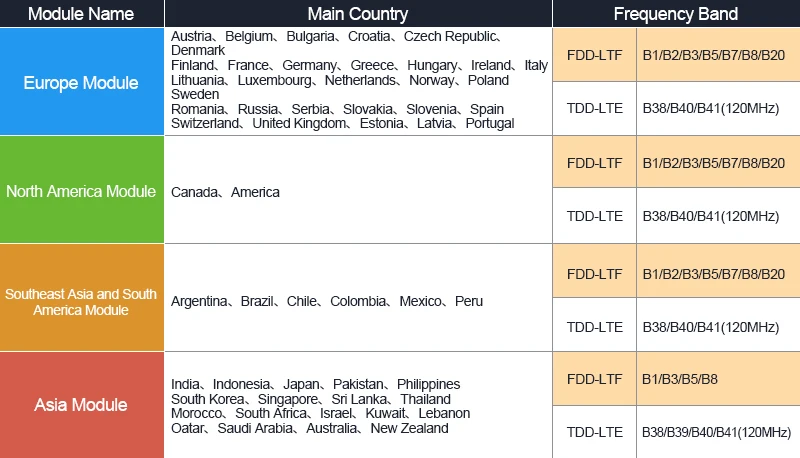
Task: Click TDD-LTE cell in North America row
Action: [594, 216]
